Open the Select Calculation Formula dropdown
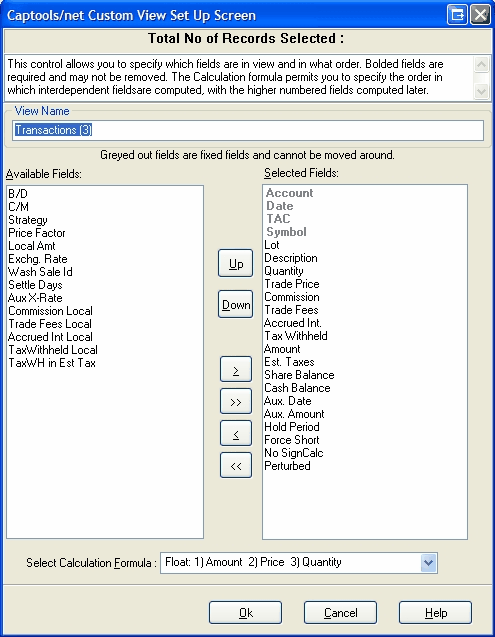 click(428, 563)
